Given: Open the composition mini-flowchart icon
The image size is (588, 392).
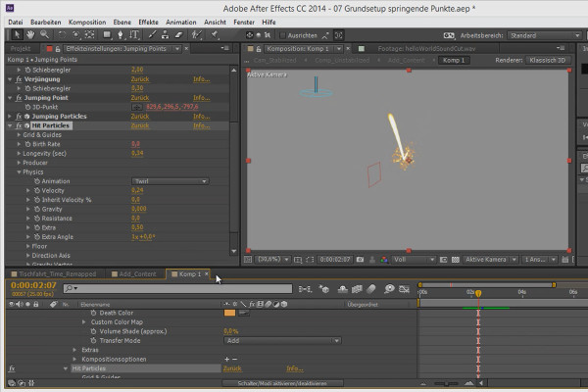Looking at the screenshot, I should point(305,289).
